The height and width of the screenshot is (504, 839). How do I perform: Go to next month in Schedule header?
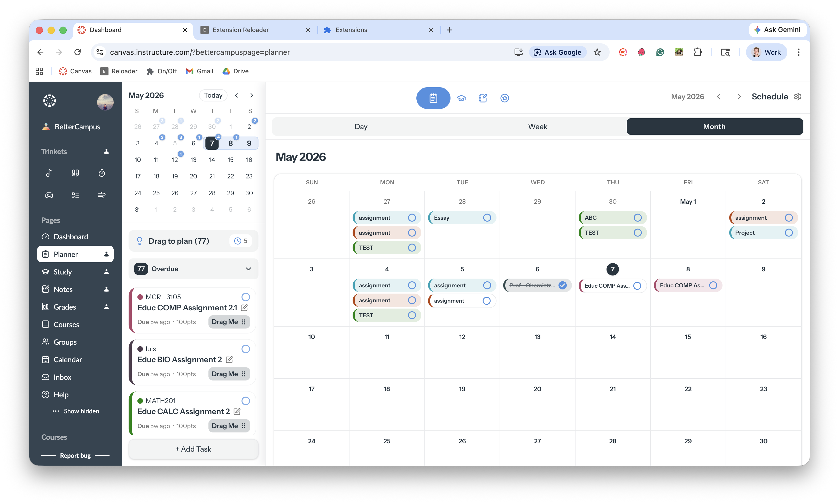pyautogui.click(x=739, y=97)
